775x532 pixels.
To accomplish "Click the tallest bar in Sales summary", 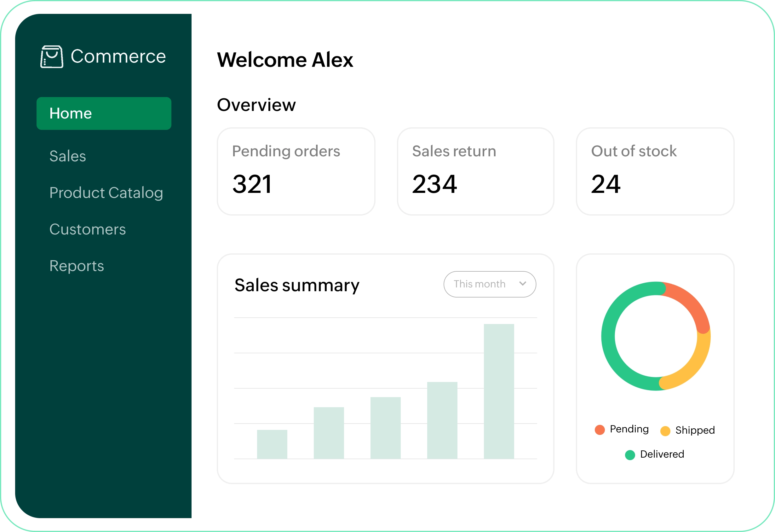I will point(498,391).
